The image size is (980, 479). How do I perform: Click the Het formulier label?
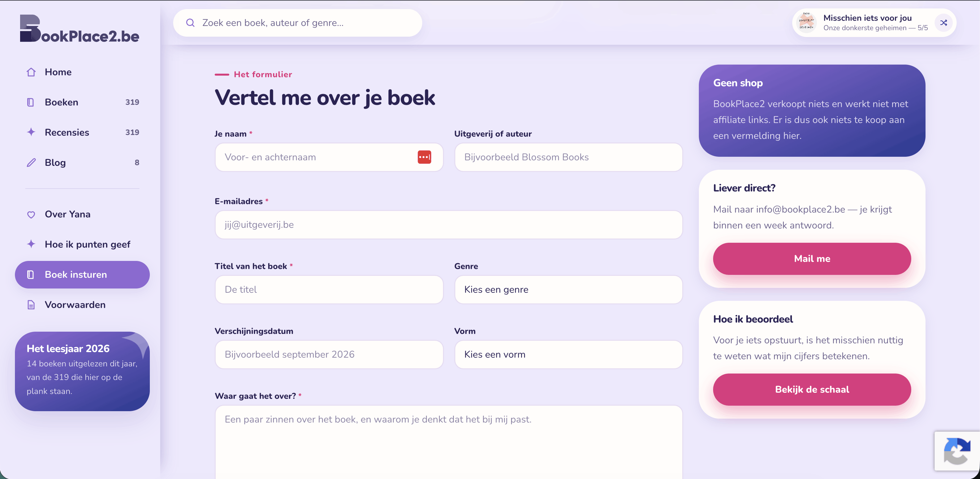point(263,74)
